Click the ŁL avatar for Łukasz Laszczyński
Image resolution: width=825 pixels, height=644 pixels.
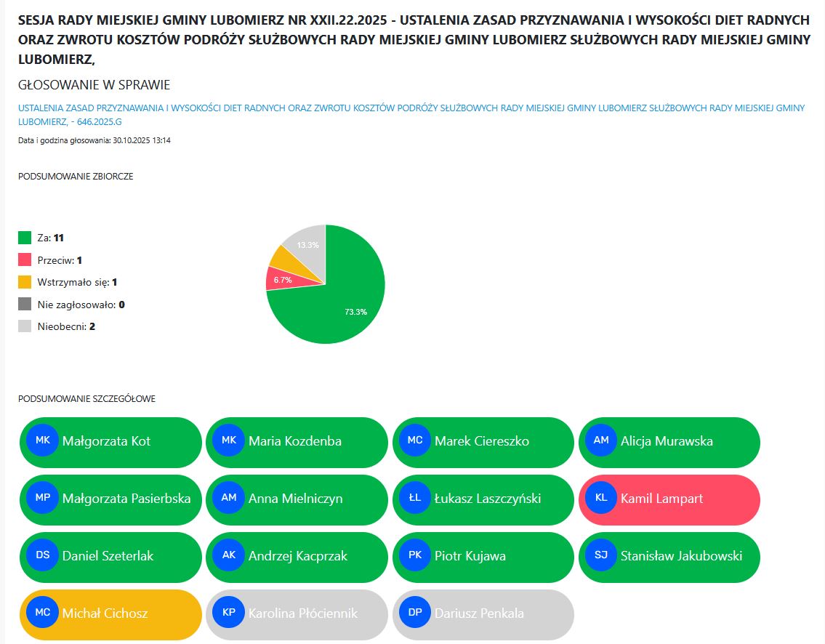415,498
